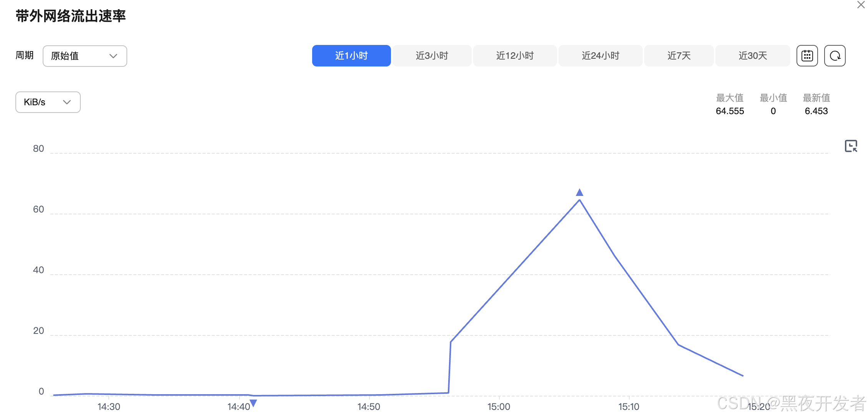Click the chart area zoom selection icon
The height and width of the screenshot is (418, 868).
tap(851, 146)
